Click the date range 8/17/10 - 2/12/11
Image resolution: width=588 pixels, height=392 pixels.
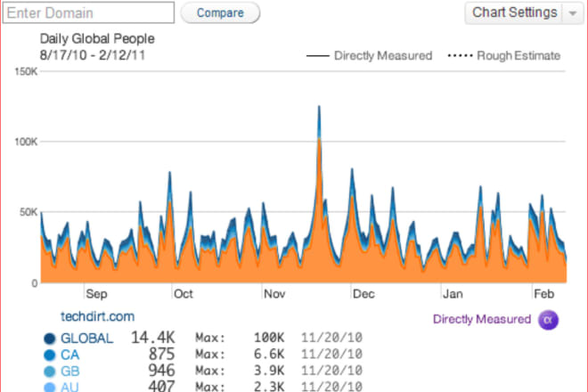click(x=93, y=55)
